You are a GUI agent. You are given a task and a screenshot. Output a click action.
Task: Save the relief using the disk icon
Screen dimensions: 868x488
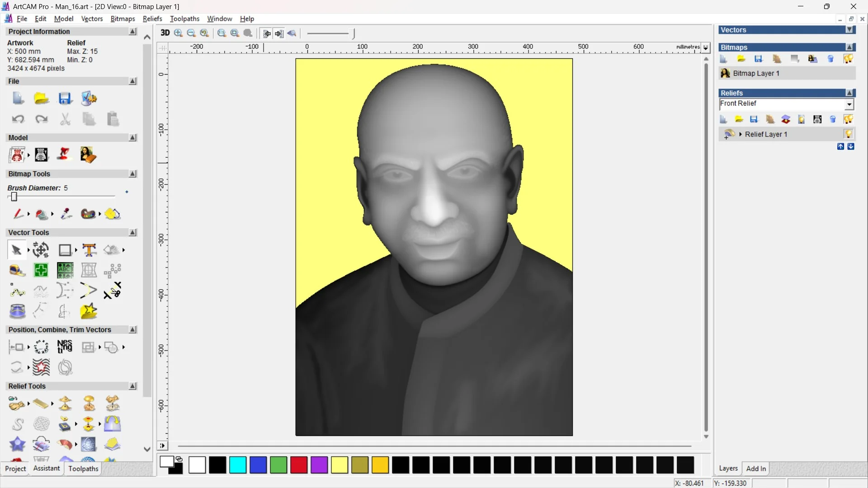pos(754,119)
